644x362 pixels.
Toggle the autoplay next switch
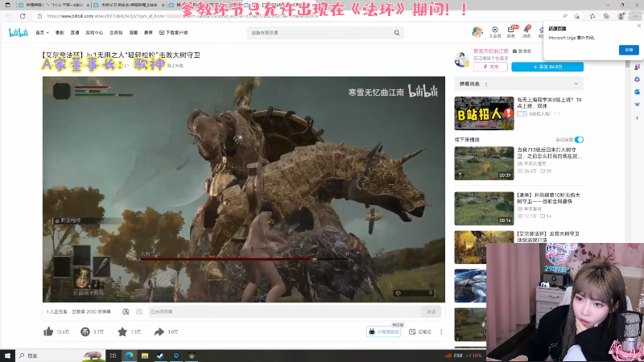tap(579, 139)
